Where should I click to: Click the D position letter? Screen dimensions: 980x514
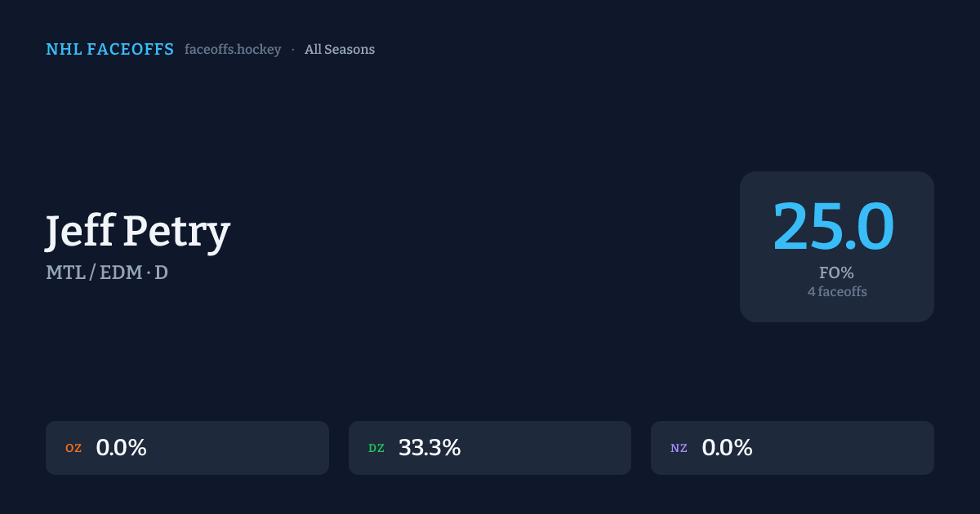point(162,273)
